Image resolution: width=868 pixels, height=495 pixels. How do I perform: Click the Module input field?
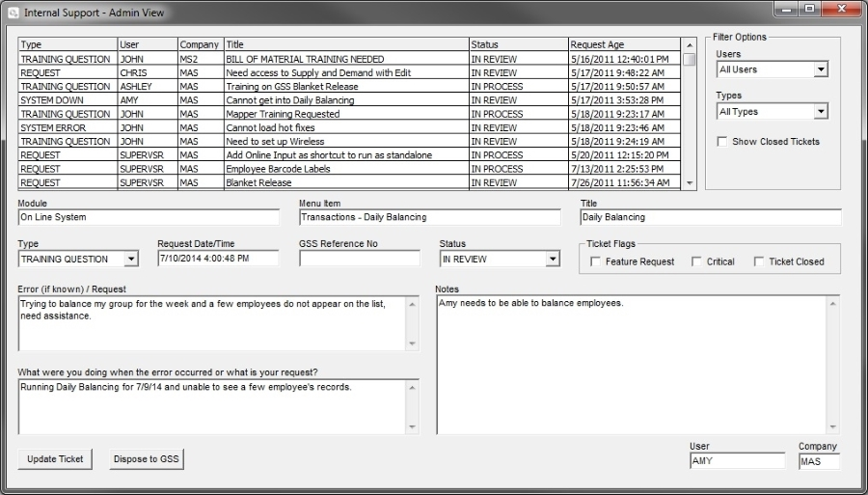149,218
